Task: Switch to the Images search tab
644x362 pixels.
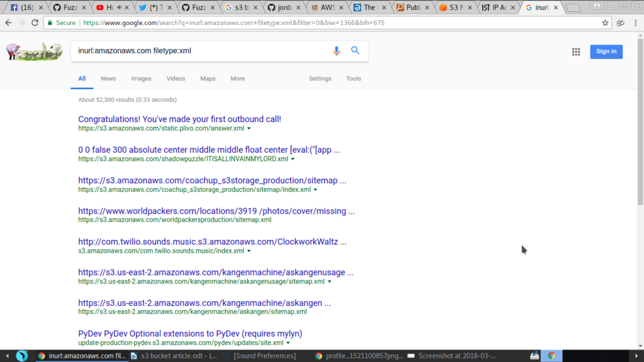Action: 141,79
